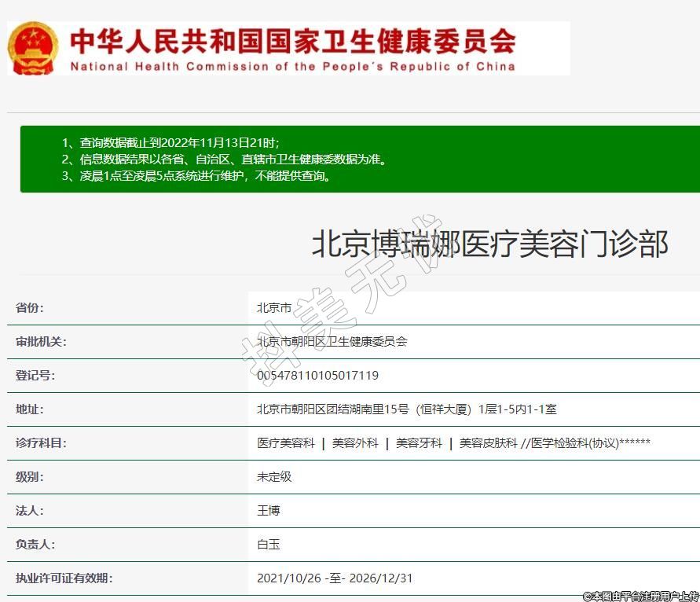
Task: Click the English National Health Commission subtitle
Action: pos(292,67)
